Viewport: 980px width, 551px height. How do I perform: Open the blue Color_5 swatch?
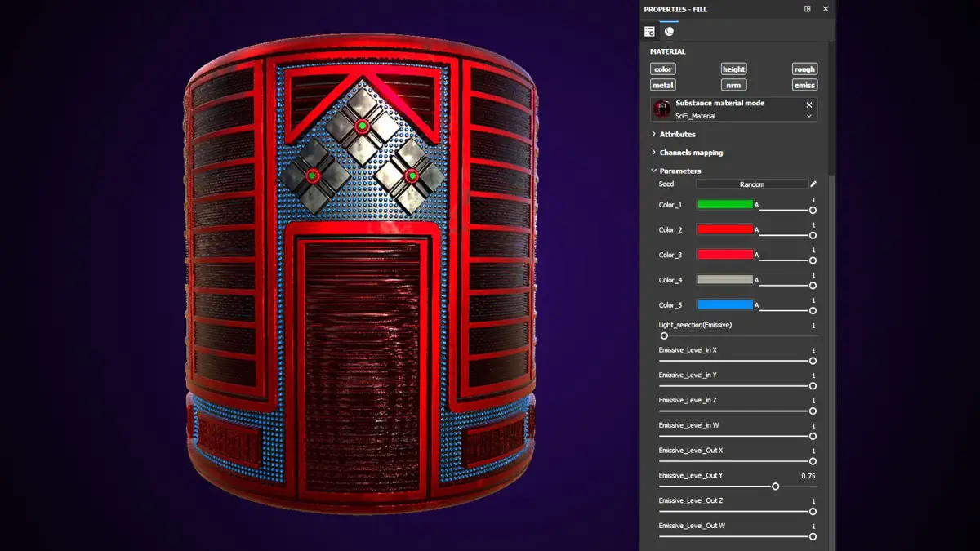point(725,305)
